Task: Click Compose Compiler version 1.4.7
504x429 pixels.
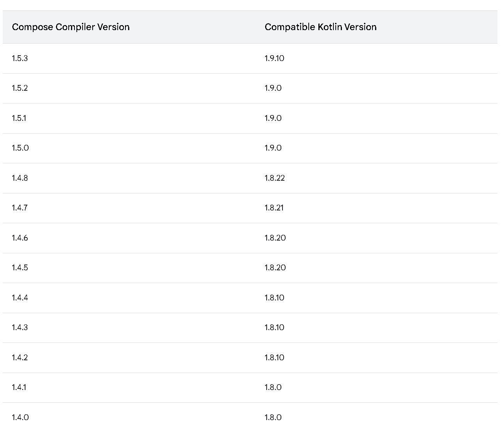Action: [x=20, y=208]
